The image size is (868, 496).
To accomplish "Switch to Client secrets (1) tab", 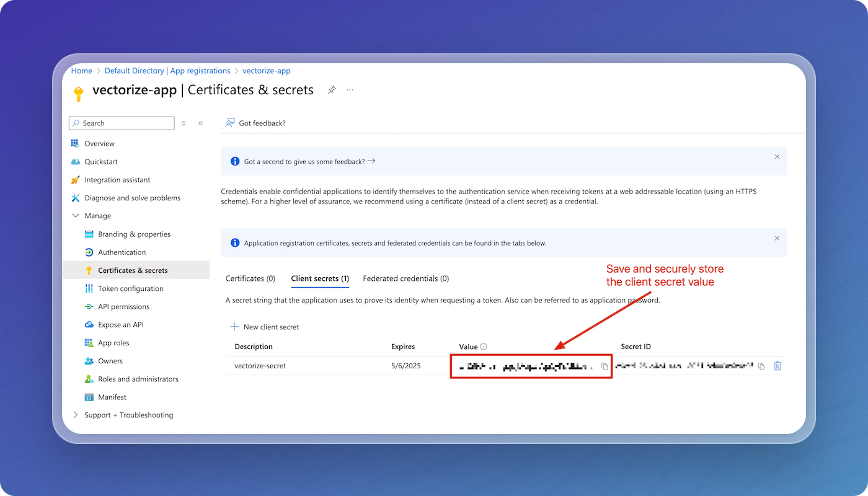I will (x=320, y=278).
